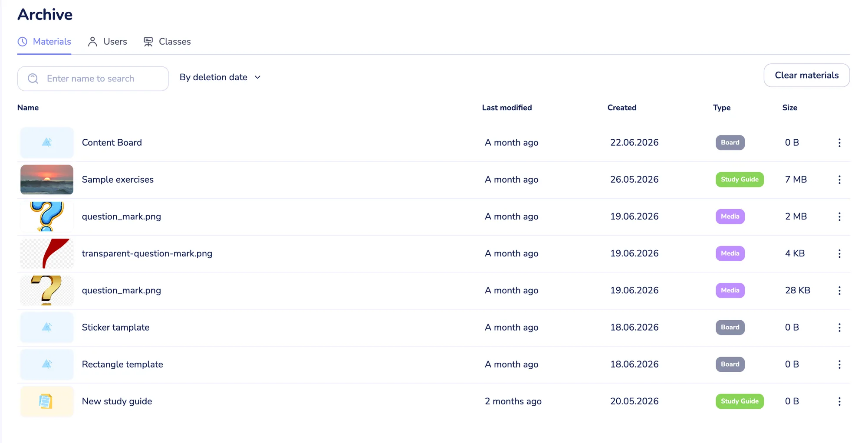Click transparent-question-mark.png file name
The height and width of the screenshot is (443, 868).
[147, 253]
